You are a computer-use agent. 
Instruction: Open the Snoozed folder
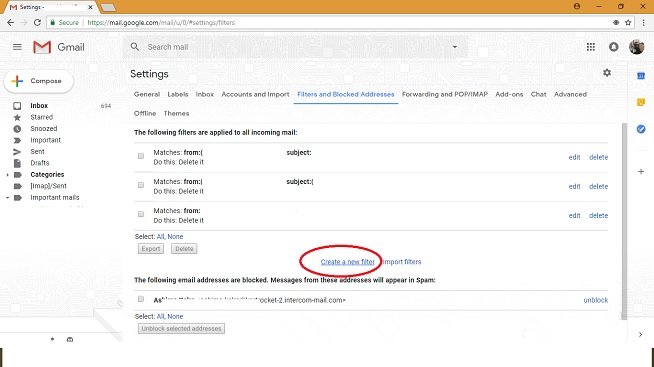tap(43, 128)
